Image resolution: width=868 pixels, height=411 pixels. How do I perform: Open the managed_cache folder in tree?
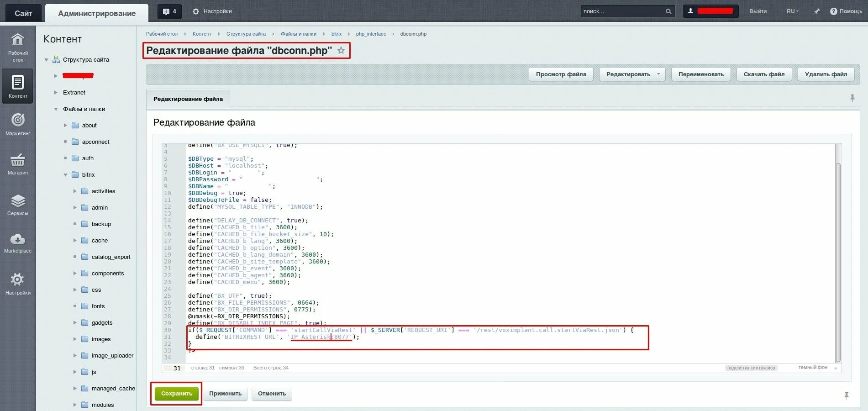click(x=113, y=388)
